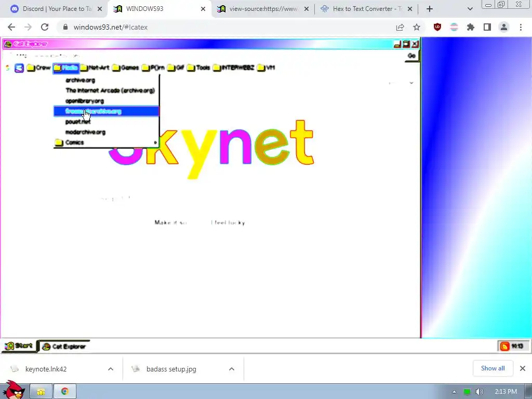Click the Go button in Cat Explorer
The height and width of the screenshot is (399, 532).
(411, 56)
